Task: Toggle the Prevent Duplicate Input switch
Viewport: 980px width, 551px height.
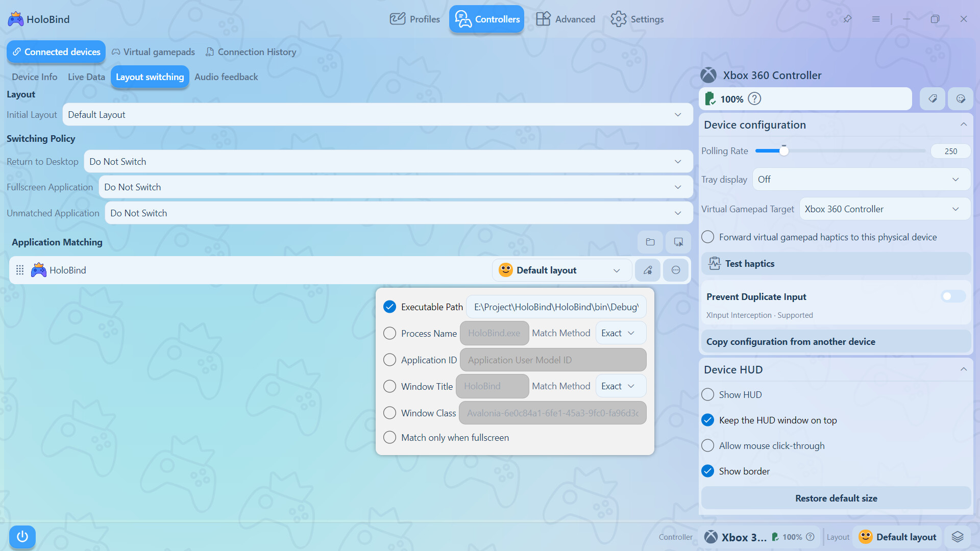Action: [953, 296]
